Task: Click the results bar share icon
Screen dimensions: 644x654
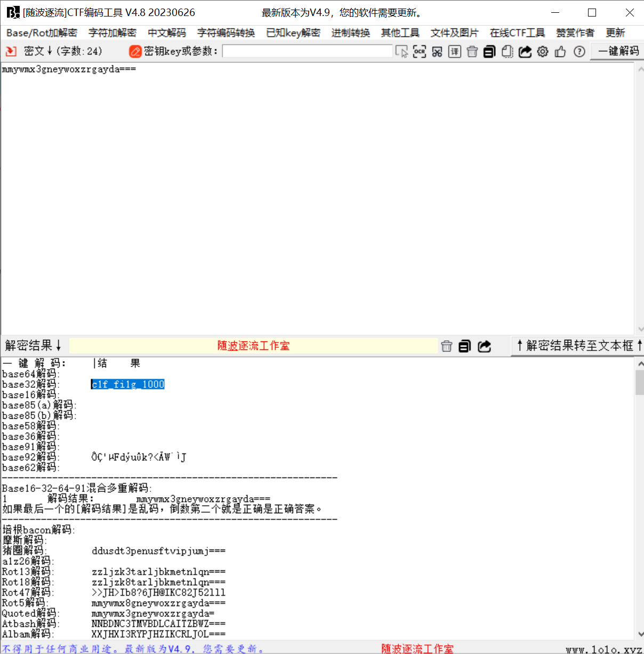Action: point(484,346)
